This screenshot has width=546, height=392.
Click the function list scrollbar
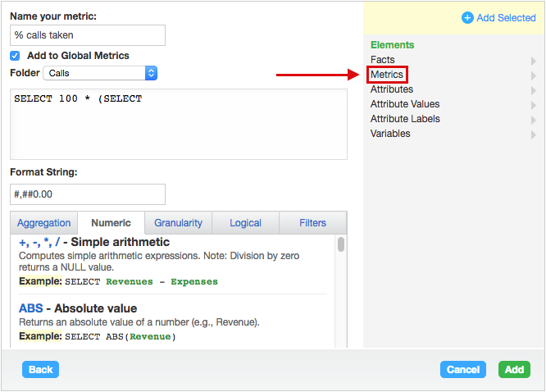pyautogui.click(x=341, y=245)
